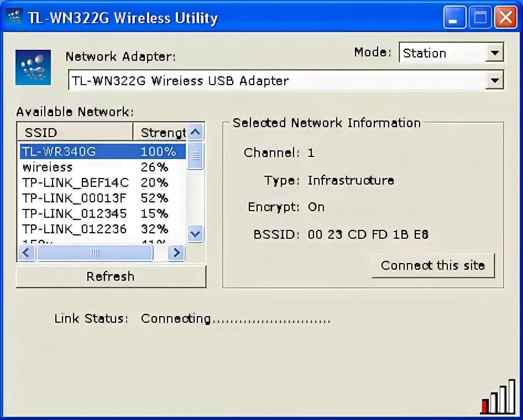Screen dimensions: 523x420
Task: Click the Strength column header
Action: click(x=160, y=132)
